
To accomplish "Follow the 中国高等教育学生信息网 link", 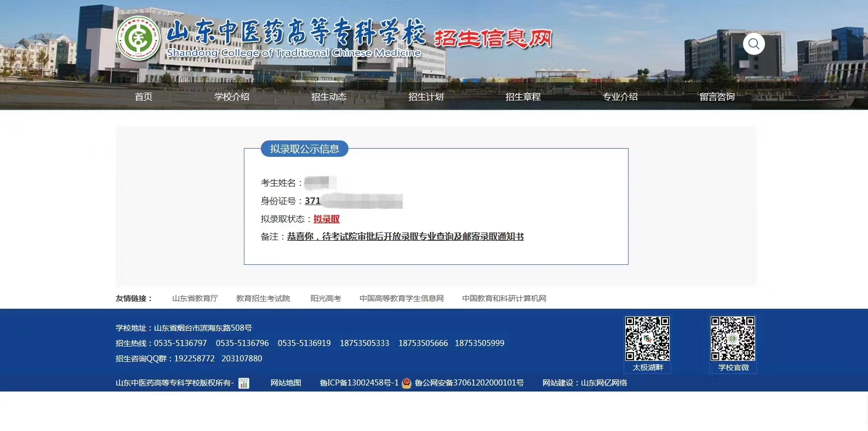I will 402,298.
